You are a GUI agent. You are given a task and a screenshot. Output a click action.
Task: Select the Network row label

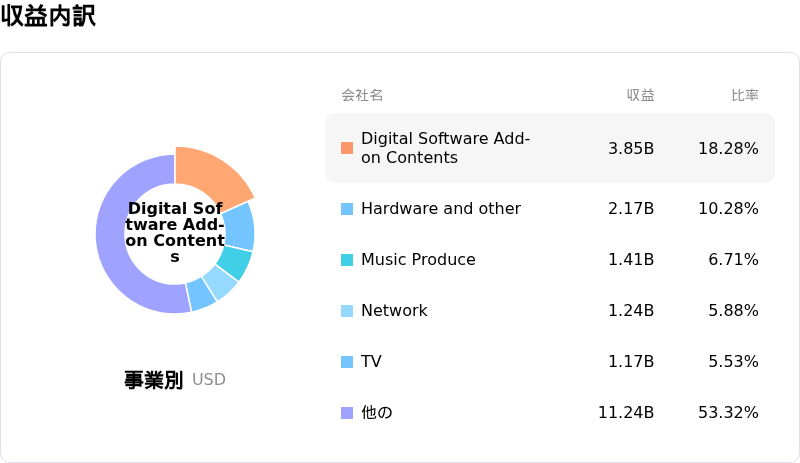pyautogui.click(x=394, y=310)
